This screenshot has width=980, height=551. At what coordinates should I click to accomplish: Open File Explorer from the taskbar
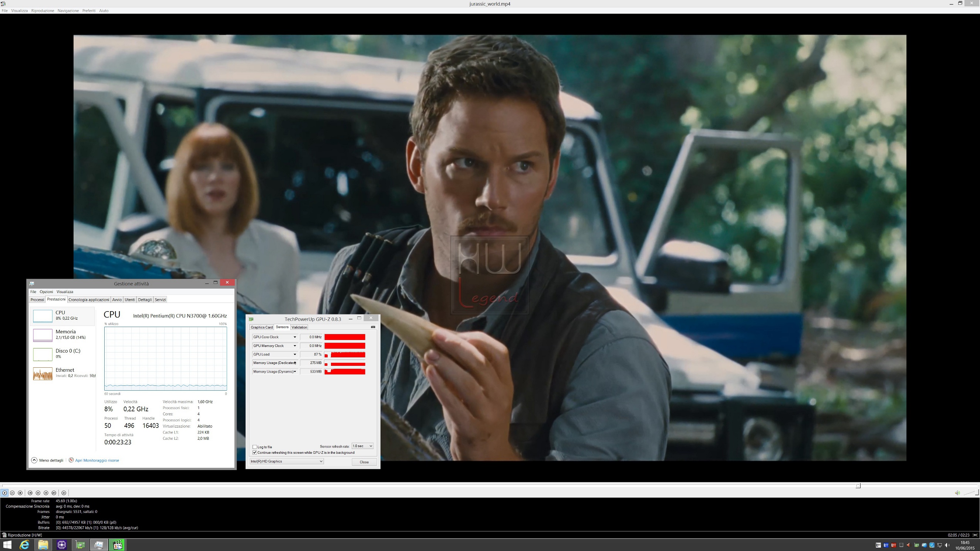[x=43, y=545]
